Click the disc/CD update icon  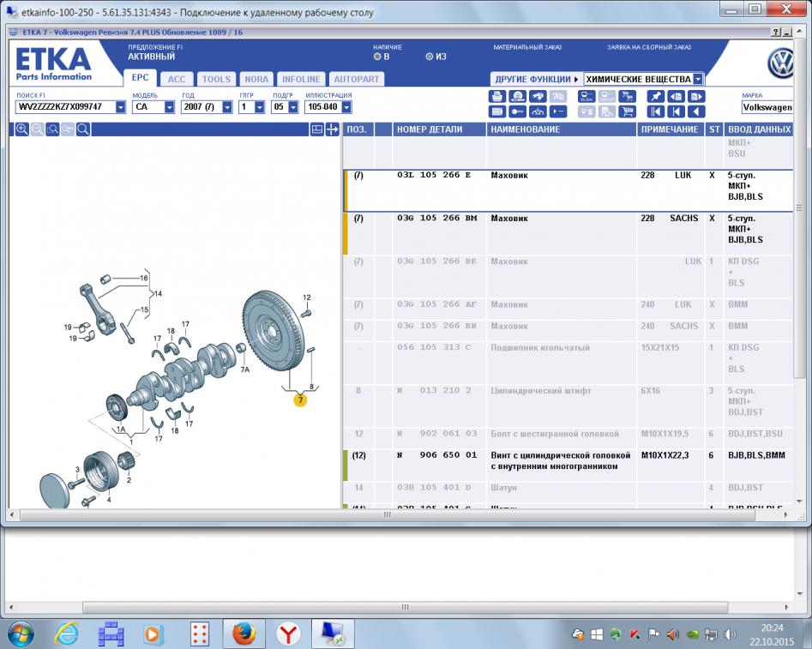517,96
